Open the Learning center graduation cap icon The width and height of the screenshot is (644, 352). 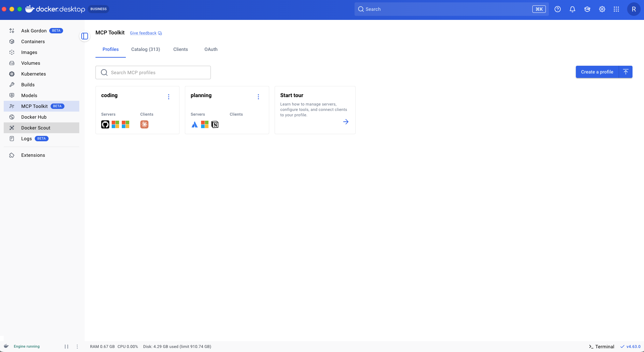coord(587,9)
